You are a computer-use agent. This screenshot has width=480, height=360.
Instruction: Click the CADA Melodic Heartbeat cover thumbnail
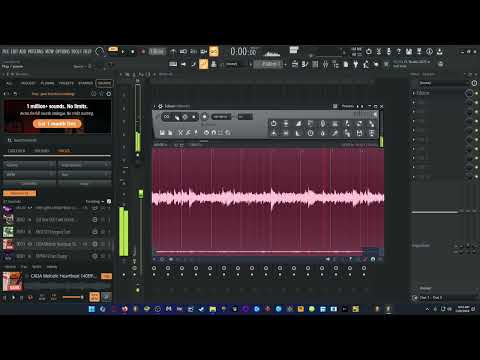pos(12,281)
